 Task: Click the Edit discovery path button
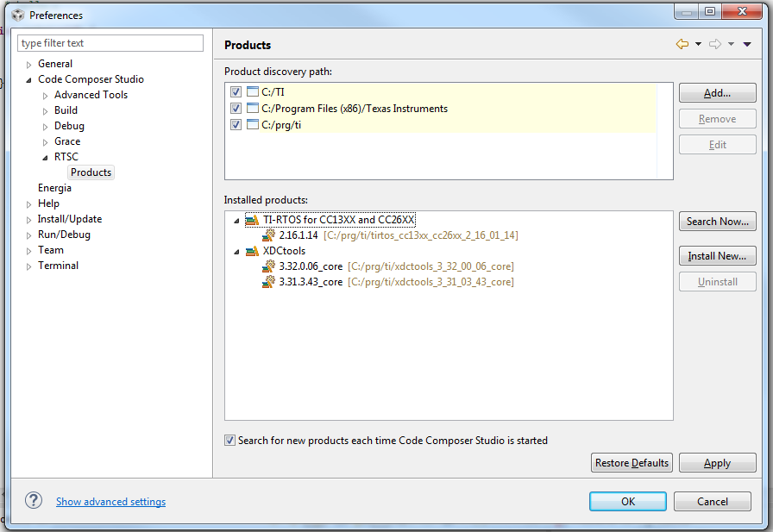(717, 144)
